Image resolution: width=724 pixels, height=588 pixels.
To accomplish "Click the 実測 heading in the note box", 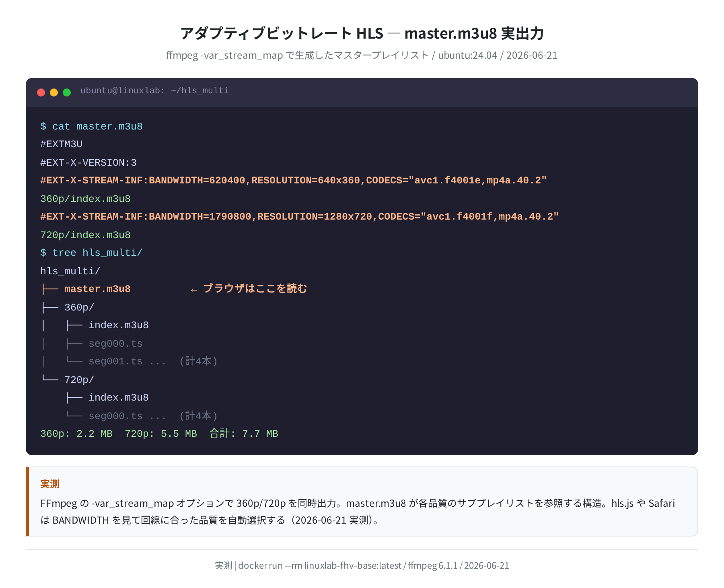I will click(50, 484).
